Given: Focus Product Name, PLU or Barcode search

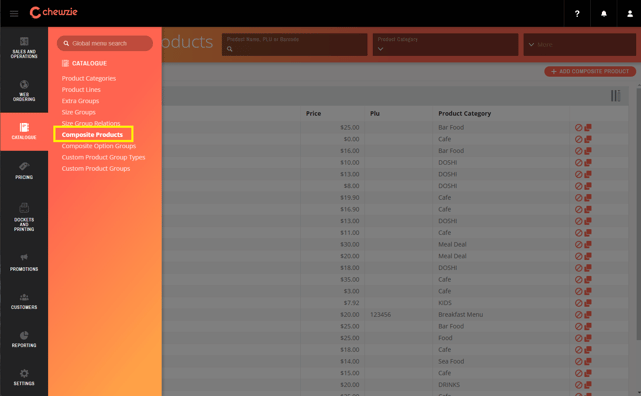Looking at the screenshot, I should (294, 45).
